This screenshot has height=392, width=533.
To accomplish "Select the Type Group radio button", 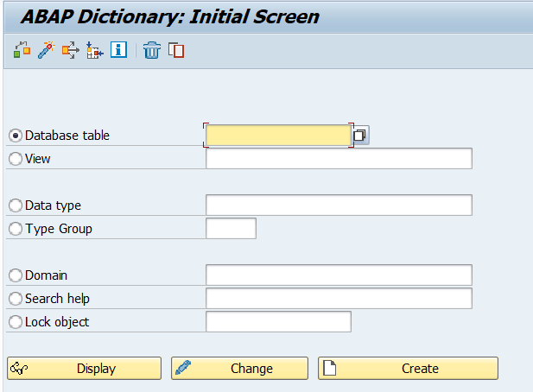I will point(16,229).
